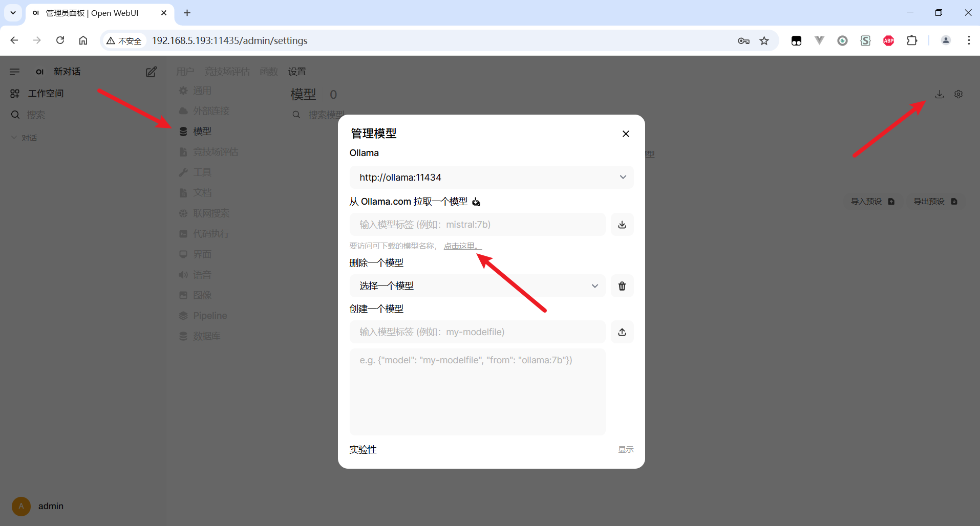The width and height of the screenshot is (980, 526).
Task: Click the upload icon to create model
Action: pyautogui.click(x=622, y=332)
